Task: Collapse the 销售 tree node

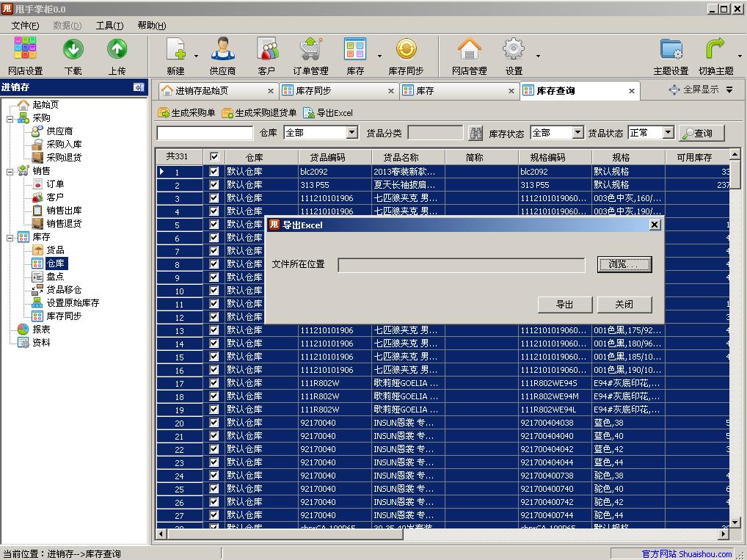Action: tap(10, 172)
